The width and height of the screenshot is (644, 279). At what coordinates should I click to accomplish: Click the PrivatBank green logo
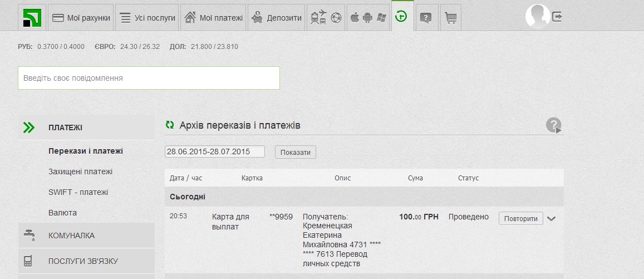coord(32,18)
